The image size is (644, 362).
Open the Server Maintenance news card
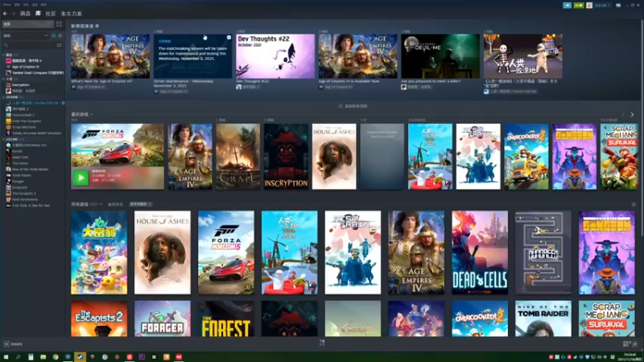192,56
